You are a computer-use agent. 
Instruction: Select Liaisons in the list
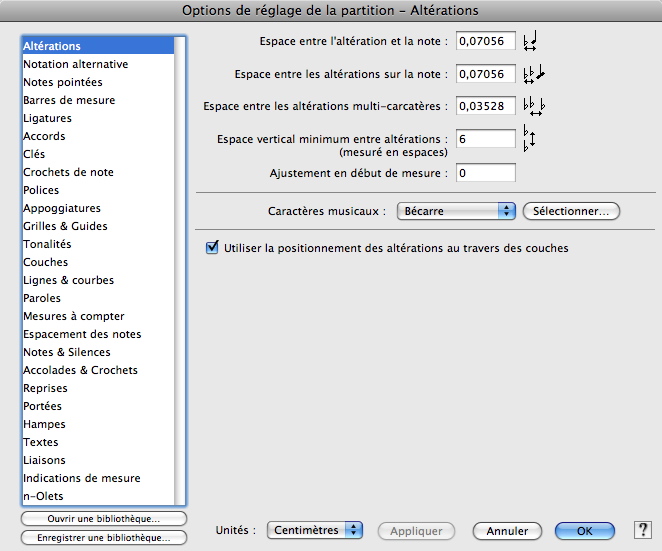tap(98, 460)
